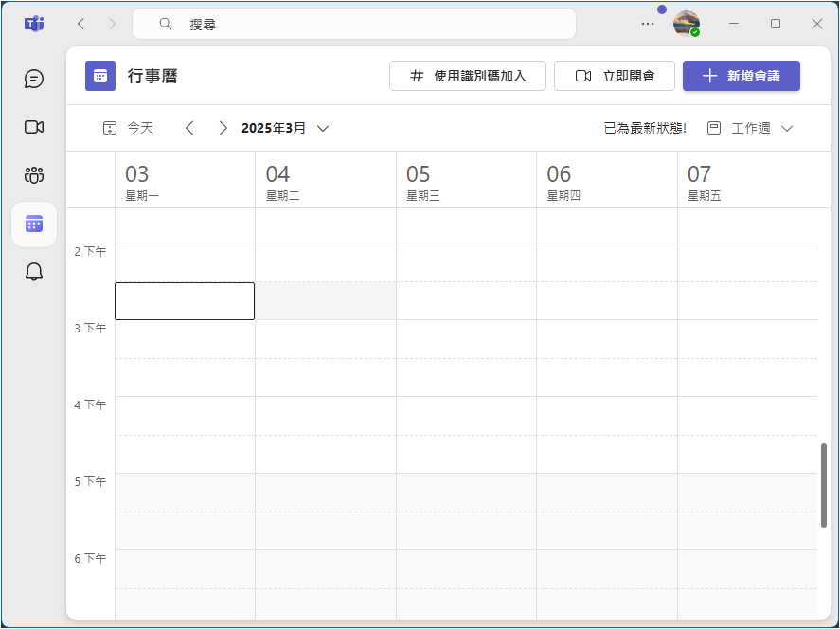Click the back navigation arrow in title bar
The height and width of the screenshot is (629, 840).
(x=80, y=24)
